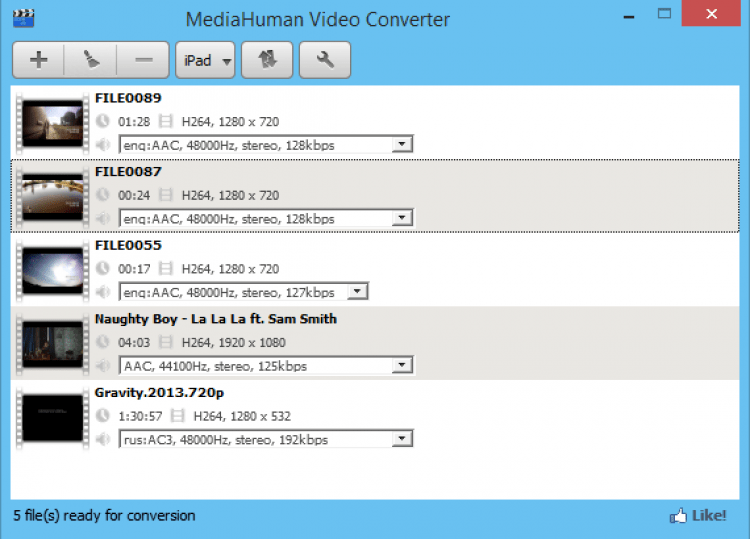Click the film icon in FILE0055 row

(165, 268)
